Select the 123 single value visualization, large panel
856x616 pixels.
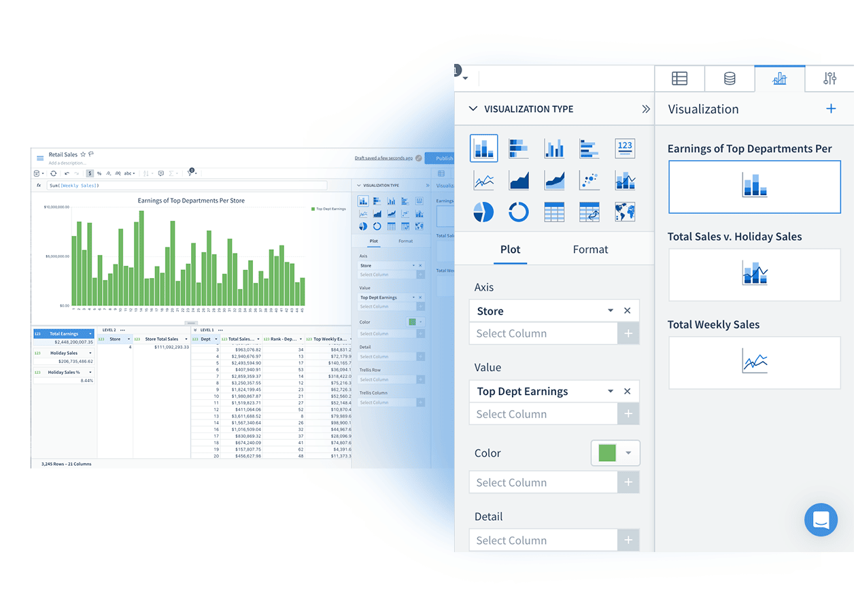point(625,148)
